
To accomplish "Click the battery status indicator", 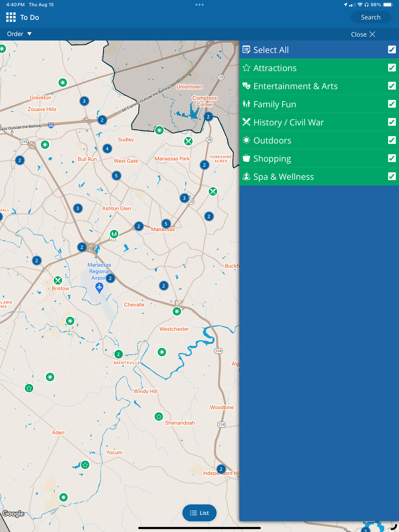I will [x=388, y=4].
